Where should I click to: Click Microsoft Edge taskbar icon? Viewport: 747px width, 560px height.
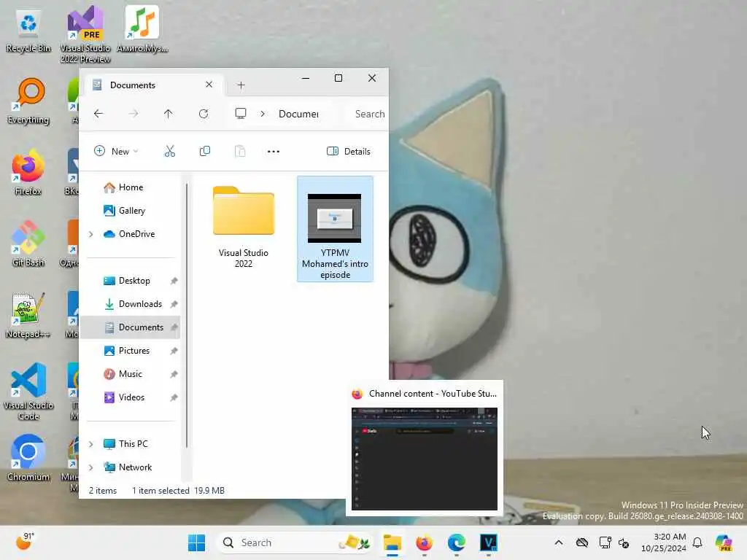[x=457, y=542]
